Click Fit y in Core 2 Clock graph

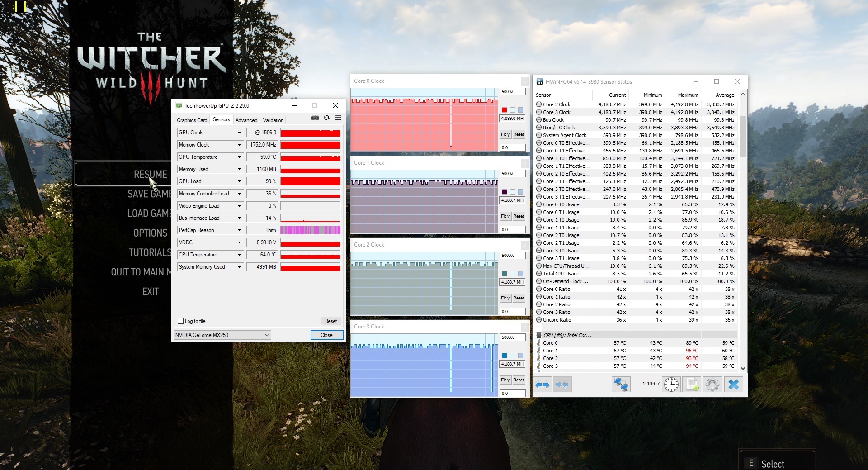pos(505,298)
